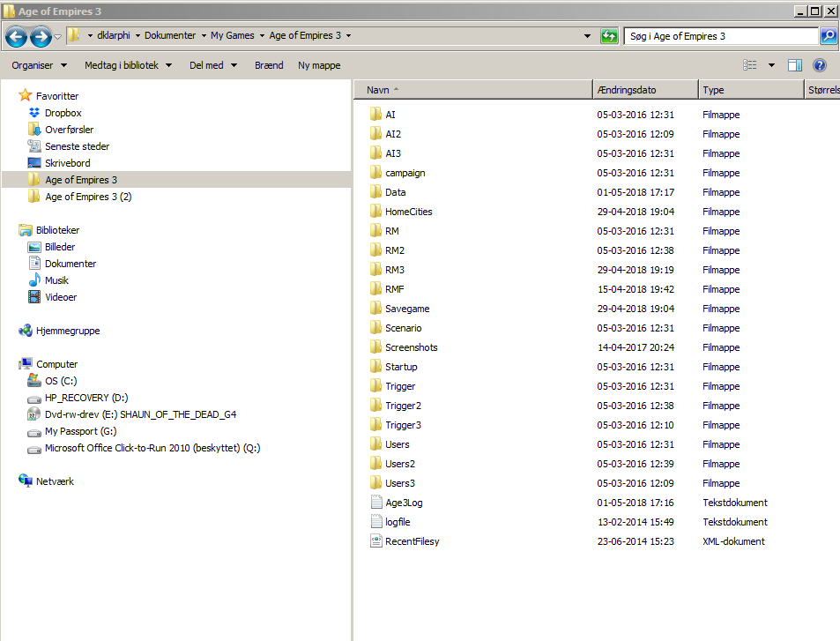
Task: Open the view options dropdown arrow
Action: tap(771, 65)
